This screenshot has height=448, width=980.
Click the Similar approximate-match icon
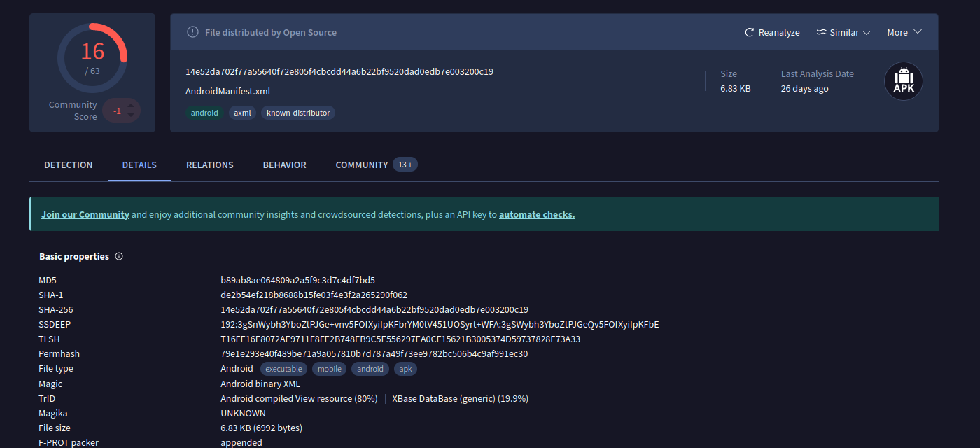[822, 33]
